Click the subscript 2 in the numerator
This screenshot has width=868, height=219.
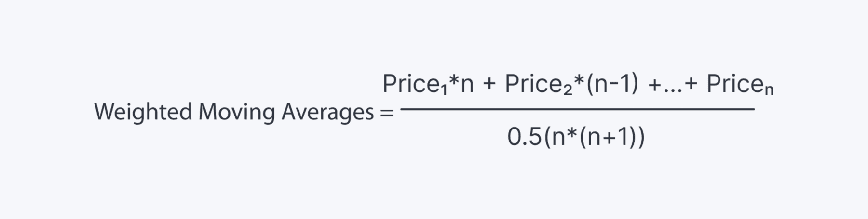pos(568,90)
